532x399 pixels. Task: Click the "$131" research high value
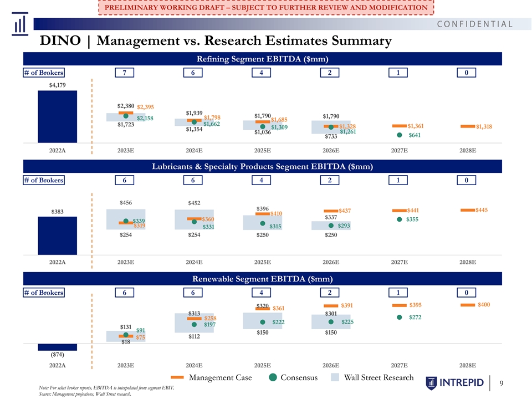pos(126,327)
